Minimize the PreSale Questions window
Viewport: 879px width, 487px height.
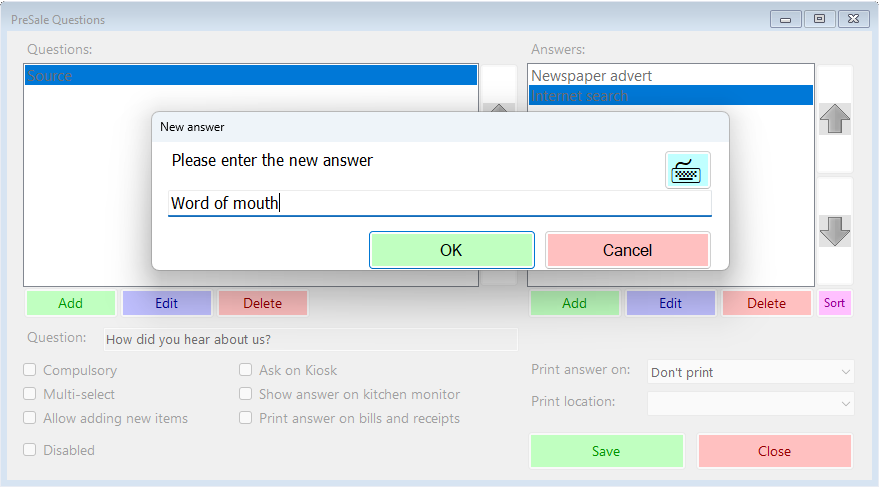point(785,20)
